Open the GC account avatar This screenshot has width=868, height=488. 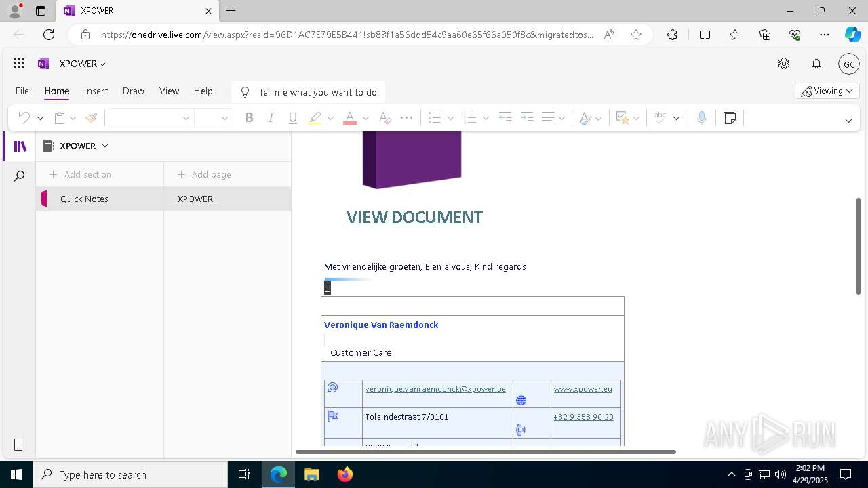point(849,64)
